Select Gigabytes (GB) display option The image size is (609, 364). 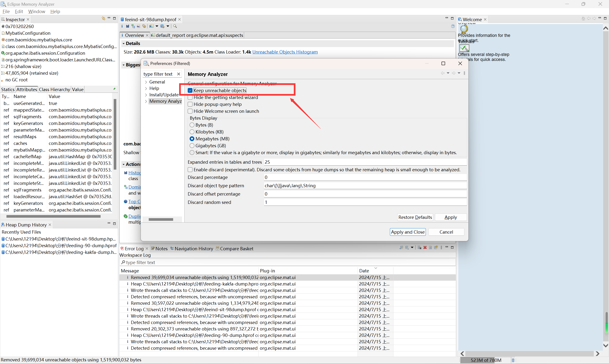pos(192,146)
